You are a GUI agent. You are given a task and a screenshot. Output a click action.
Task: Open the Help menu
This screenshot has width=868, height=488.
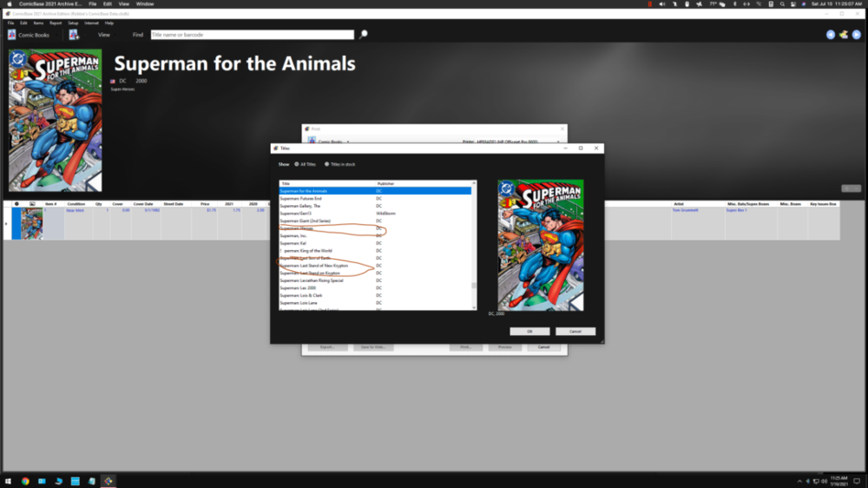(109, 23)
